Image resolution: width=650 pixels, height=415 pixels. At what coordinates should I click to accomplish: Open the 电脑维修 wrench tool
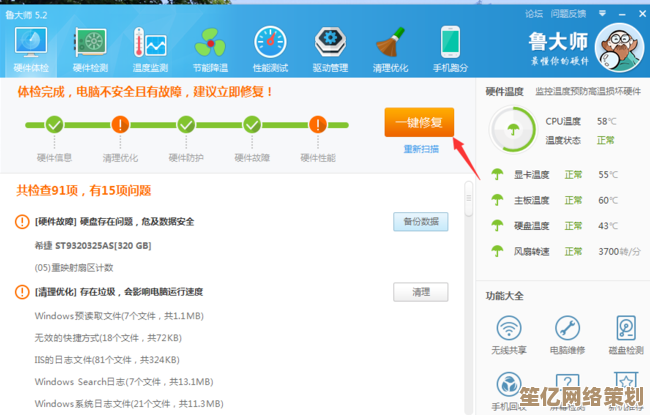point(566,333)
